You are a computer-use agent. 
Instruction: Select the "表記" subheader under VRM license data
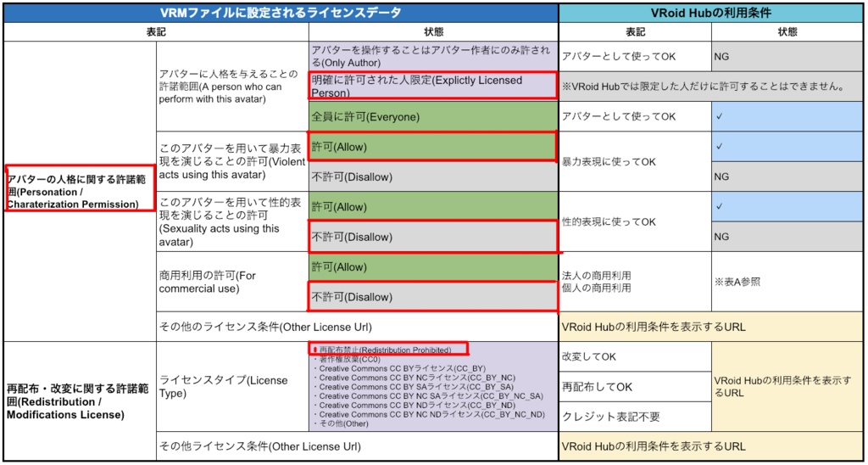156,32
